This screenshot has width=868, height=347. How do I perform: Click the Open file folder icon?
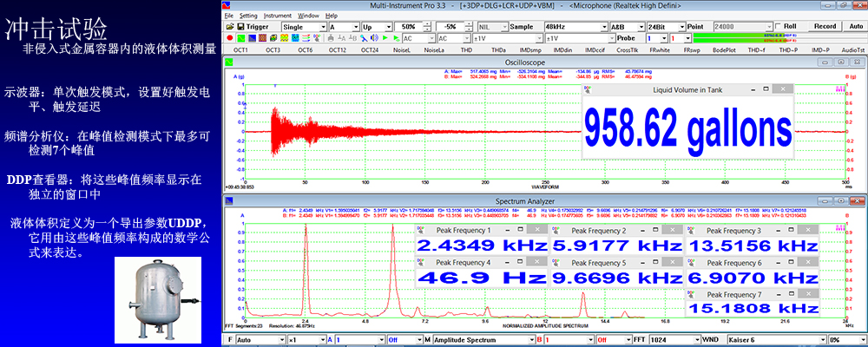pyautogui.click(x=230, y=27)
